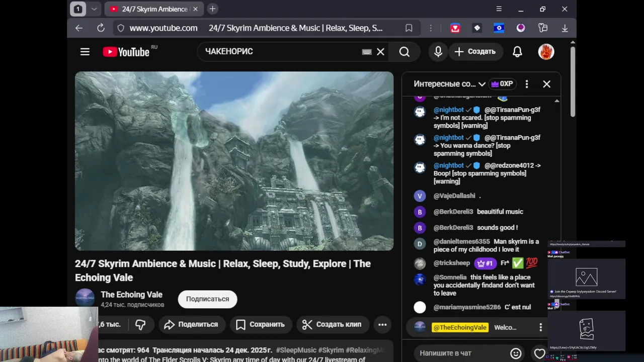The height and width of the screenshot is (362, 644).
Task: Open the #Skyrim hashtag
Action: [332, 350]
